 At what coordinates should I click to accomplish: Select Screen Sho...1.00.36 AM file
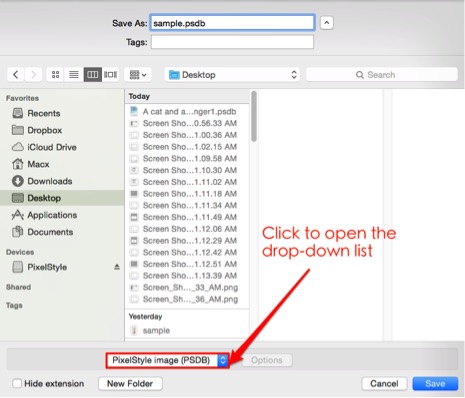pyautogui.click(x=187, y=135)
